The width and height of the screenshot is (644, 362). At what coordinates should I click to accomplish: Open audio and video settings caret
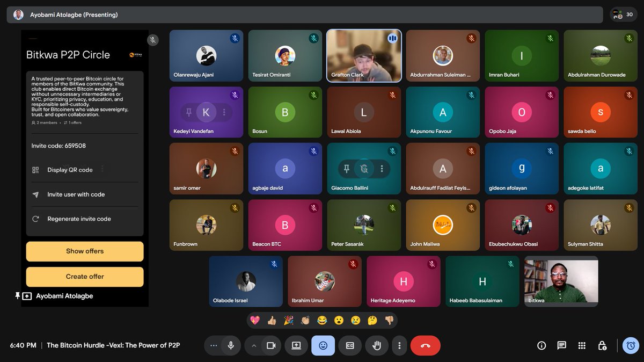coord(254,346)
